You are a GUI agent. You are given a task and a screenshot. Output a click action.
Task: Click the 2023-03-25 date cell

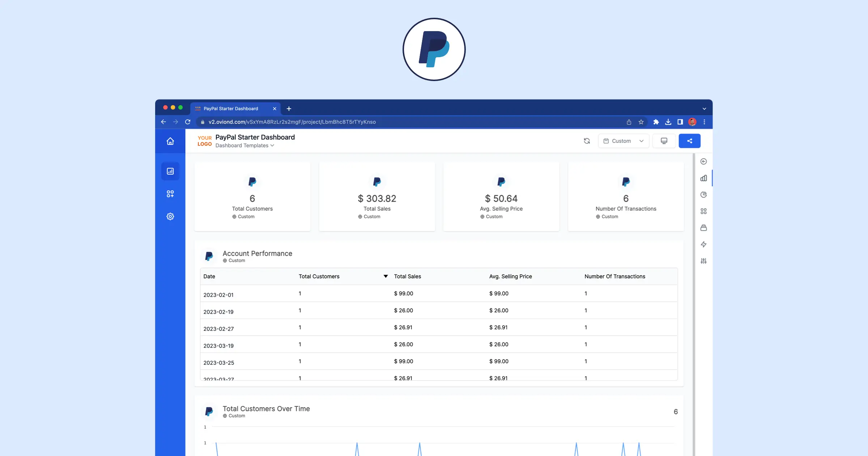tap(218, 363)
